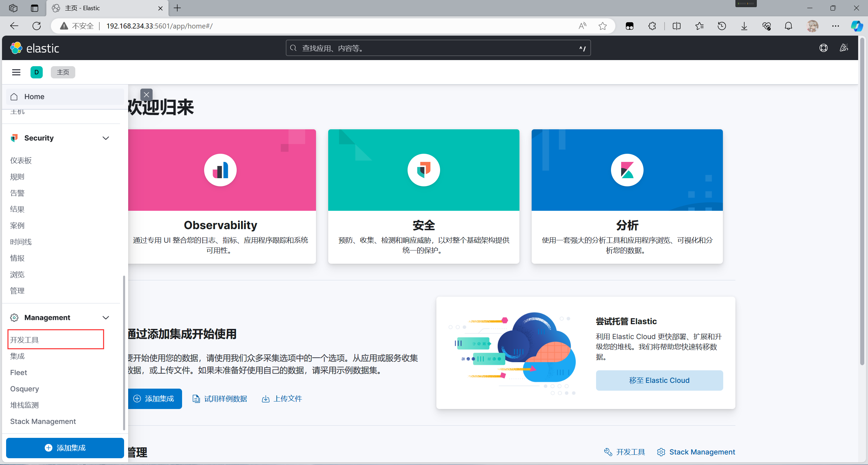The image size is (868, 465).
Task: Click the 移至 Elastic Cloud button
Action: [x=659, y=380]
